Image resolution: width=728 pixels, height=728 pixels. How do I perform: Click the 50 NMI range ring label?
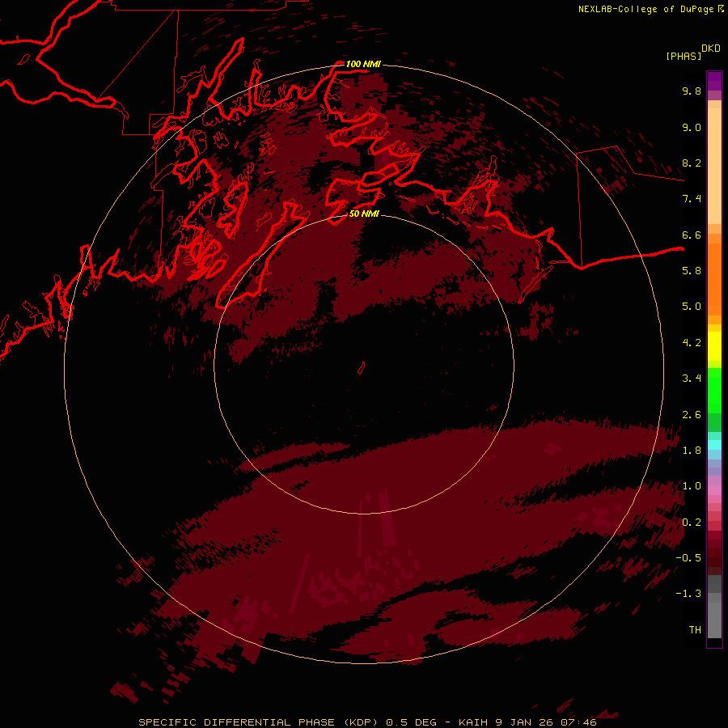click(363, 214)
